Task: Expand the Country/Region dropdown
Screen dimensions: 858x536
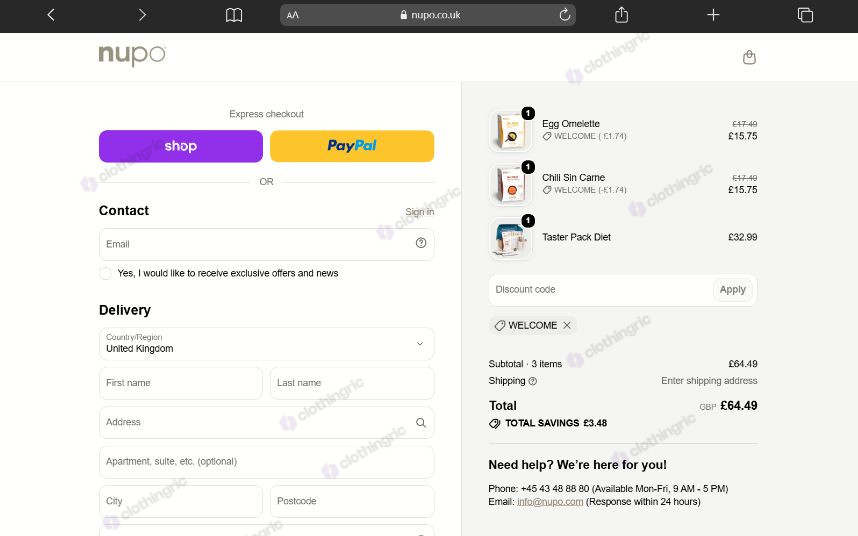Action: pyautogui.click(x=266, y=343)
